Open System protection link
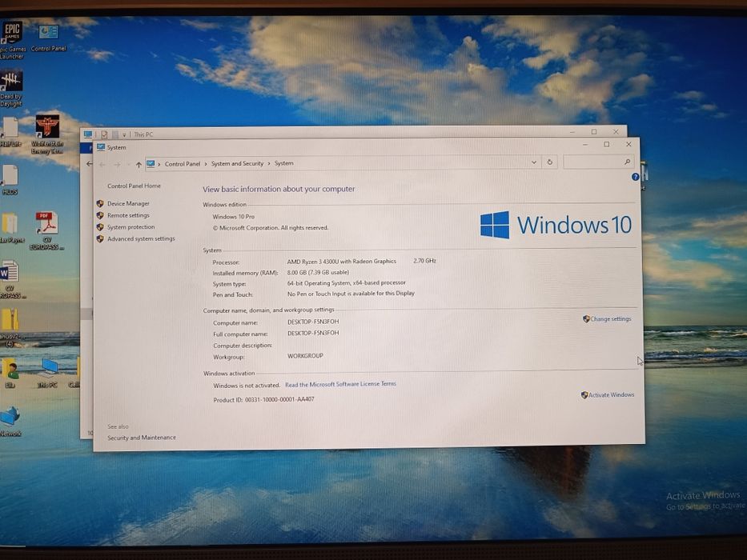 click(131, 227)
